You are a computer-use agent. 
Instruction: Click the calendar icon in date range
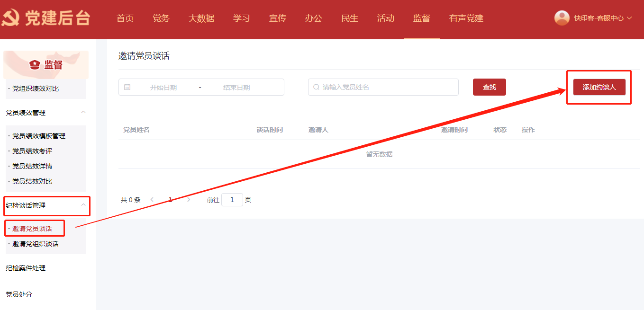[x=127, y=87]
